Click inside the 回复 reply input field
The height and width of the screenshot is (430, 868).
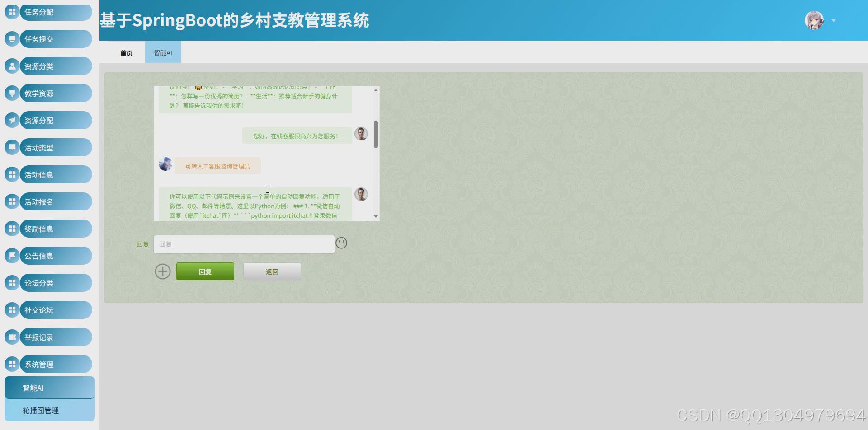(x=244, y=244)
